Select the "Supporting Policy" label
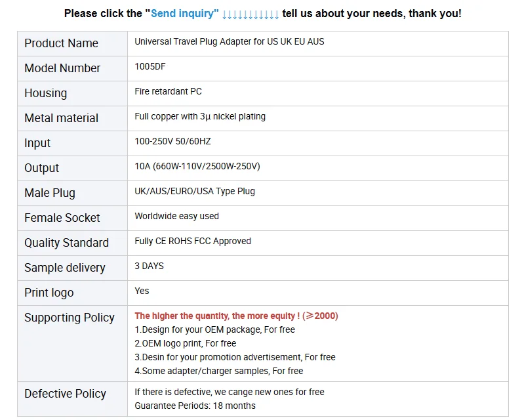This screenshot has height=420, width=522. [x=70, y=318]
